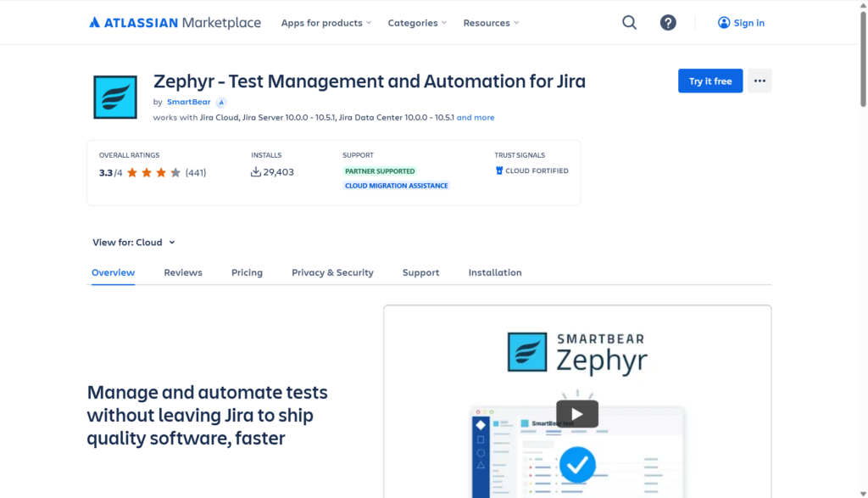
Task: Play the Zephyr overview video
Action: pos(576,414)
